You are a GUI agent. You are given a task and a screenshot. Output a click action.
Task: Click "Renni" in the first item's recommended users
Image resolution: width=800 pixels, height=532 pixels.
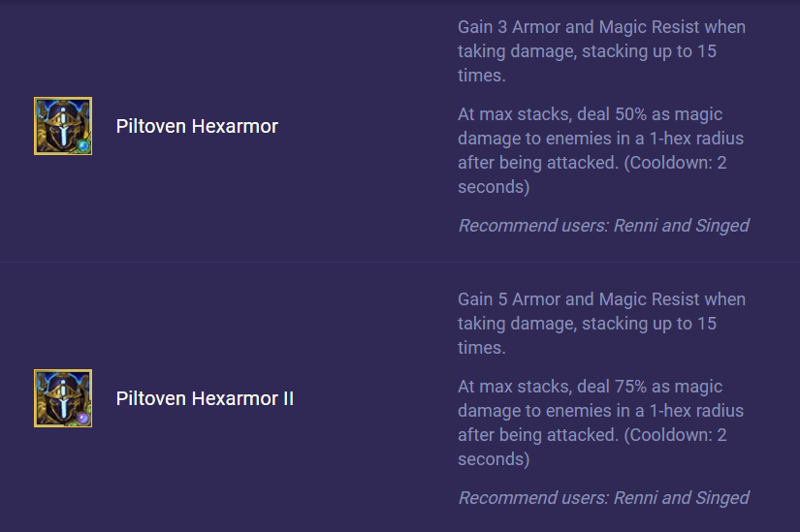tap(636, 226)
